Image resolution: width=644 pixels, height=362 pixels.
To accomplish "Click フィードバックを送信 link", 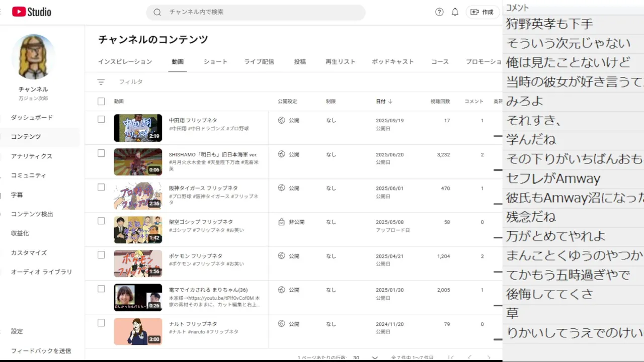I will tap(41, 351).
